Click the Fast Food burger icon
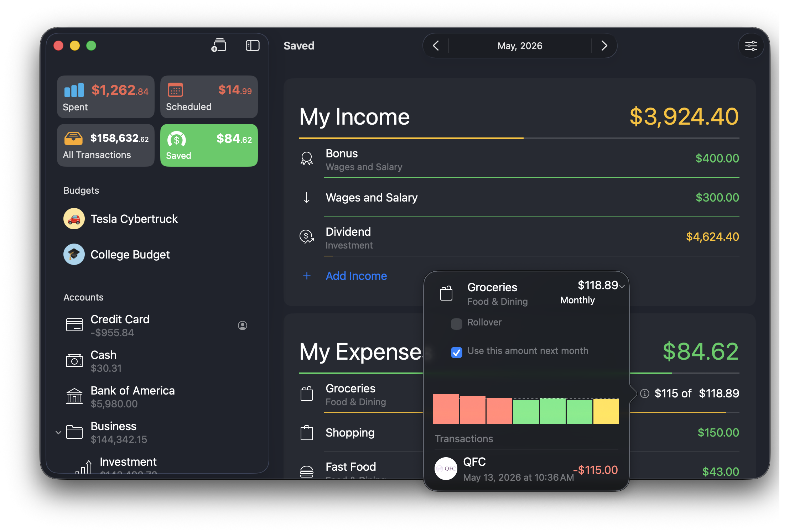Image resolution: width=810 pixels, height=532 pixels. [307, 472]
